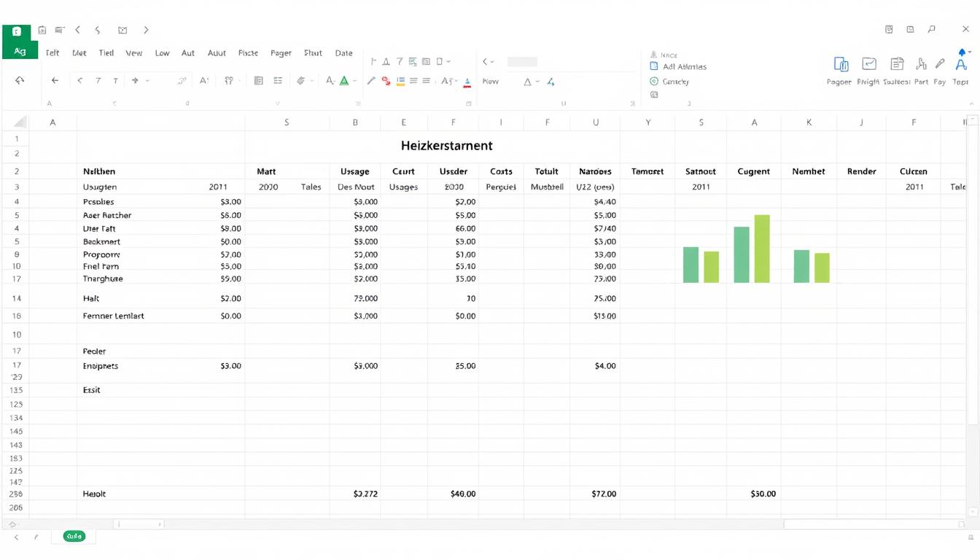Click the Piow label button

coord(491,82)
